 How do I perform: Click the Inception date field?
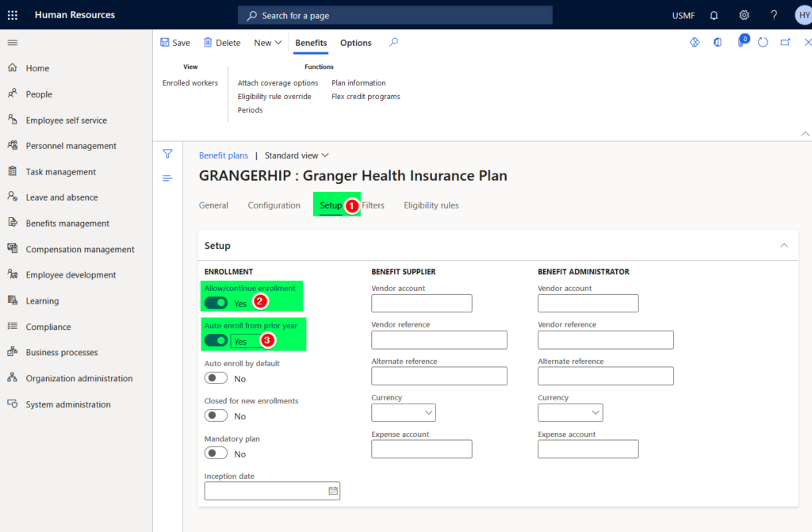tap(272, 491)
